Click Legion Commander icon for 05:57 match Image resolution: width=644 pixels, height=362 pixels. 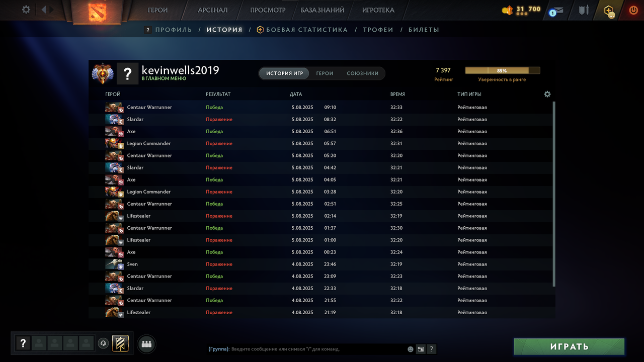(x=114, y=143)
